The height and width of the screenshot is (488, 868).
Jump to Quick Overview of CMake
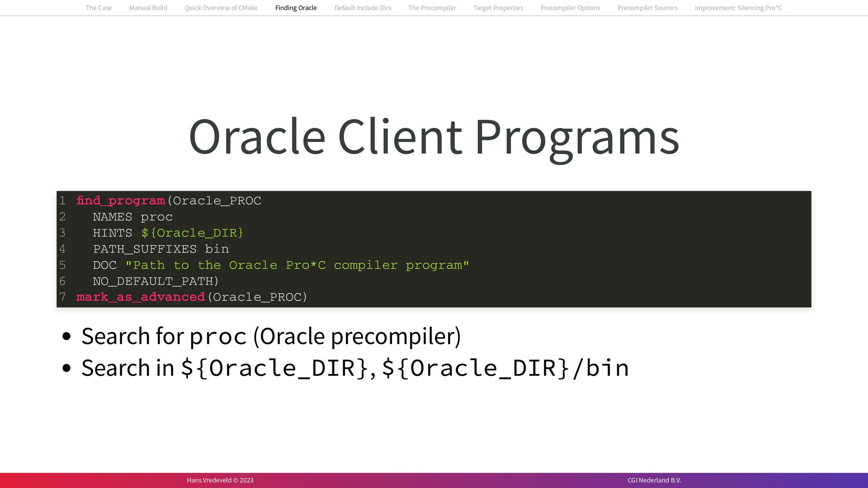221,8
